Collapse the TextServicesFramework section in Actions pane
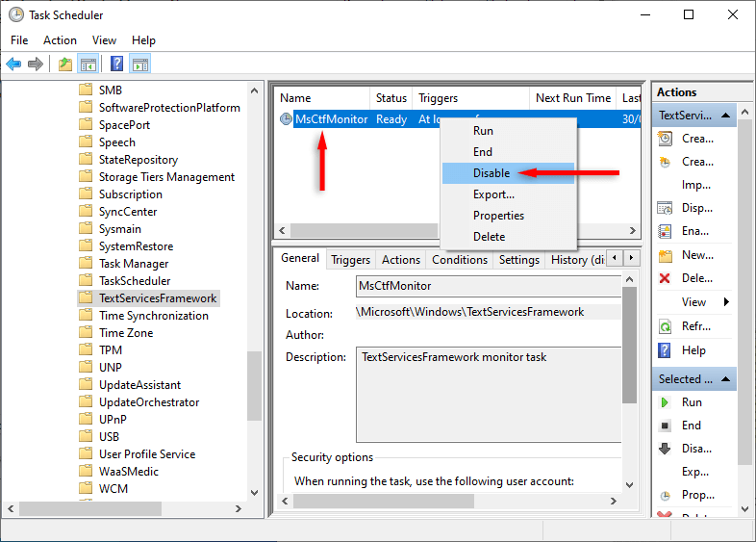Screen dimensions: 756x542 [x=727, y=116]
